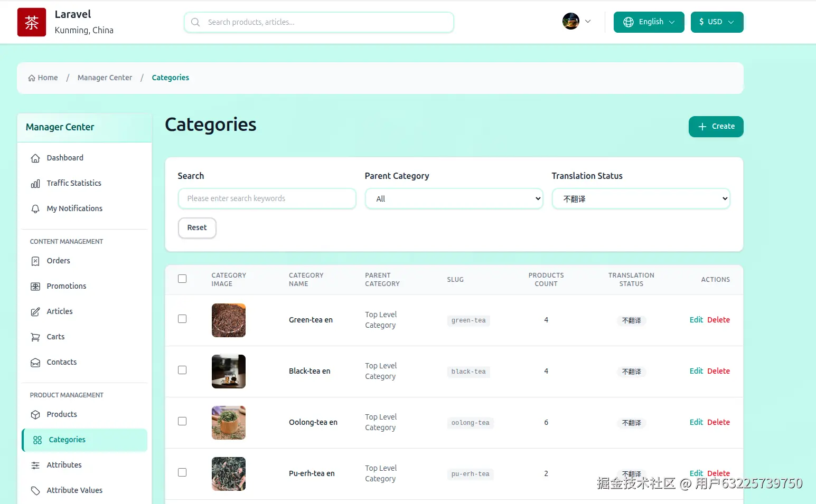Open Articles in the sidebar
The width and height of the screenshot is (816, 504).
click(x=85, y=311)
